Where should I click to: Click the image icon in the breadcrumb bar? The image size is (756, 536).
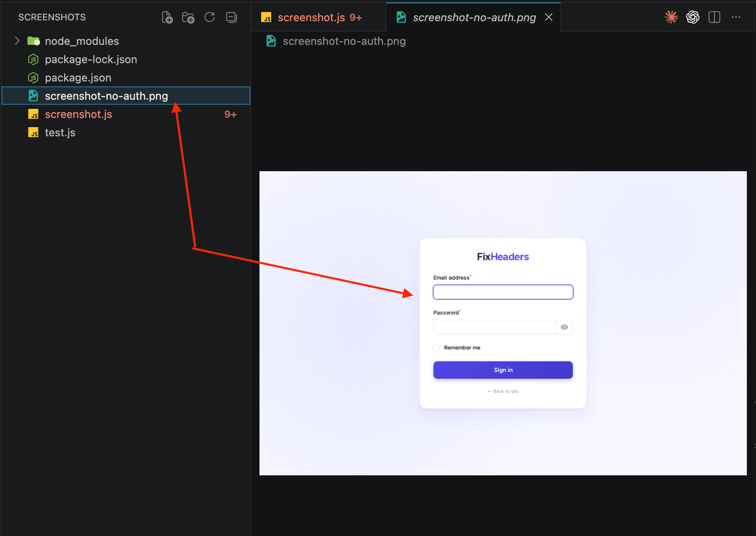point(271,41)
